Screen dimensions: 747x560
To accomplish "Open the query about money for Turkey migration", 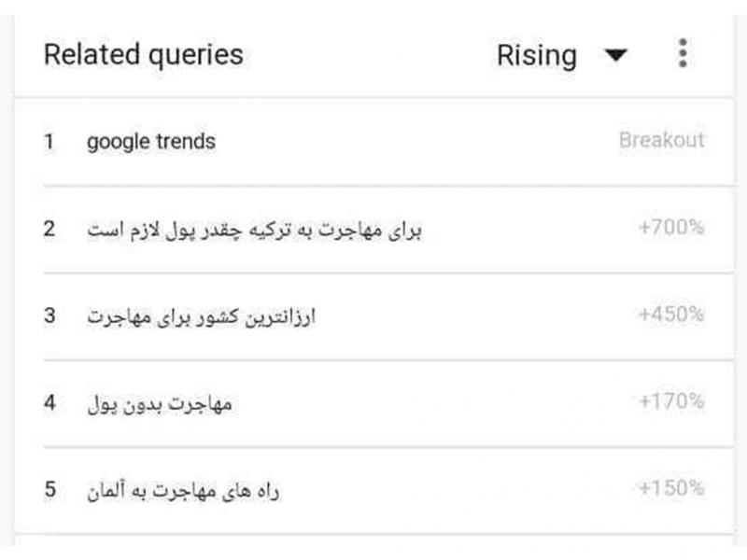I will pos(254,230).
